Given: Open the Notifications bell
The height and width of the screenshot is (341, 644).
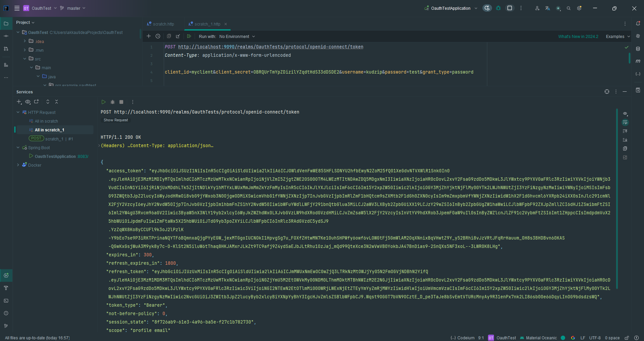Looking at the screenshot, I should pyautogui.click(x=638, y=24).
